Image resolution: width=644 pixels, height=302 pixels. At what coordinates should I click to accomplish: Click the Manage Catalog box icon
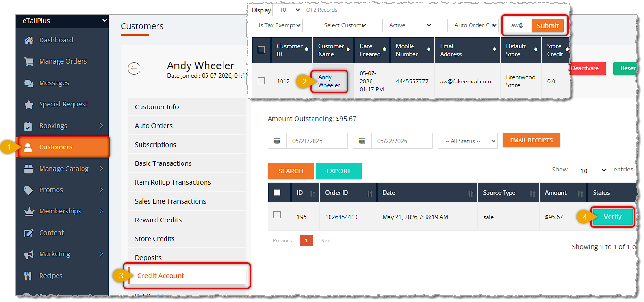[x=29, y=169]
